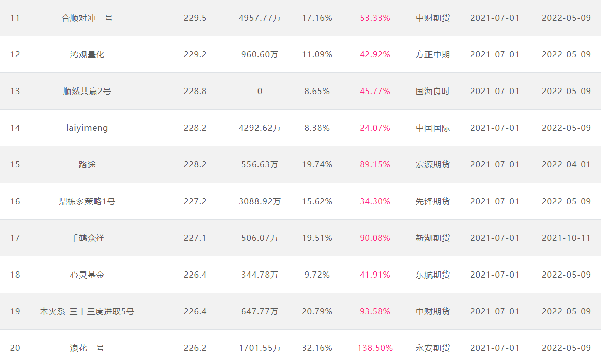The image size is (601, 364).
Task: Select the 2021-10-11 end date cell
Action: click(x=566, y=238)
